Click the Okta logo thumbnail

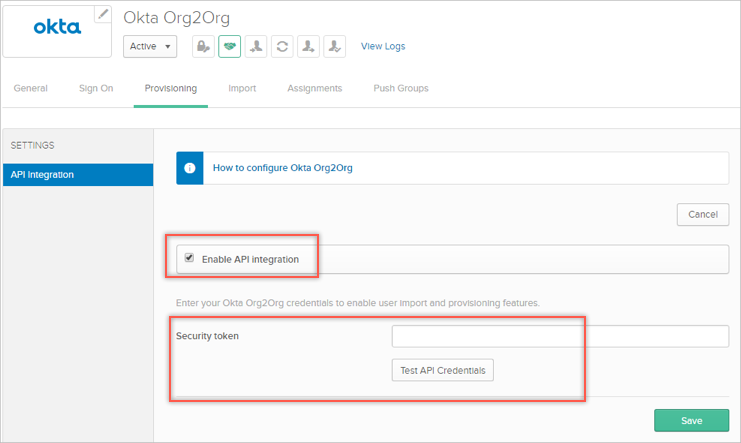pos(57,29)
